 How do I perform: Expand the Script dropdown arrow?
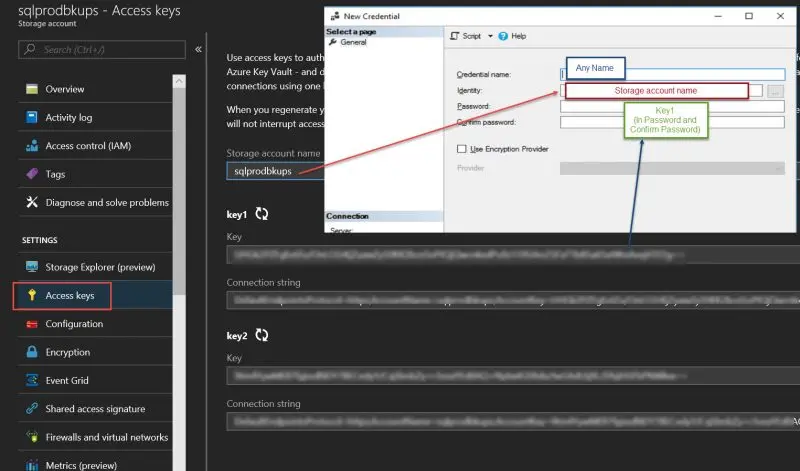coord(490,36)
